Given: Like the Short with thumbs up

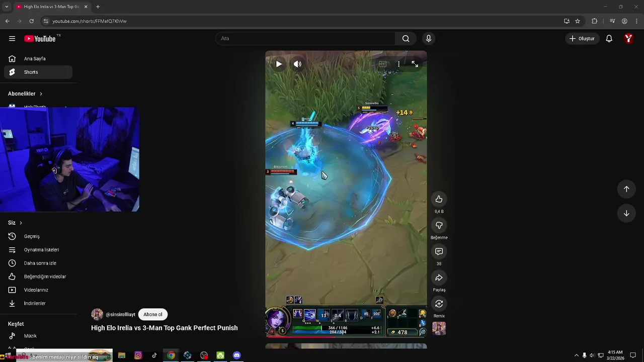Looking at the screenshot, I should 439,199.
